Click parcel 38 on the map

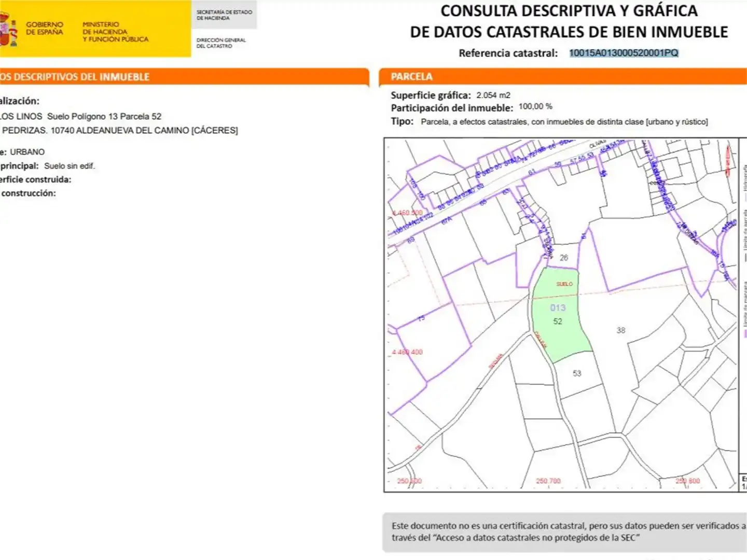[x=621, y=330]
